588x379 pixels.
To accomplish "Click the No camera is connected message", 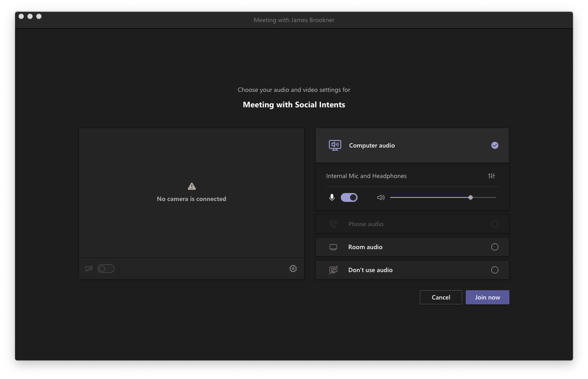I will [x=192, y=199].
